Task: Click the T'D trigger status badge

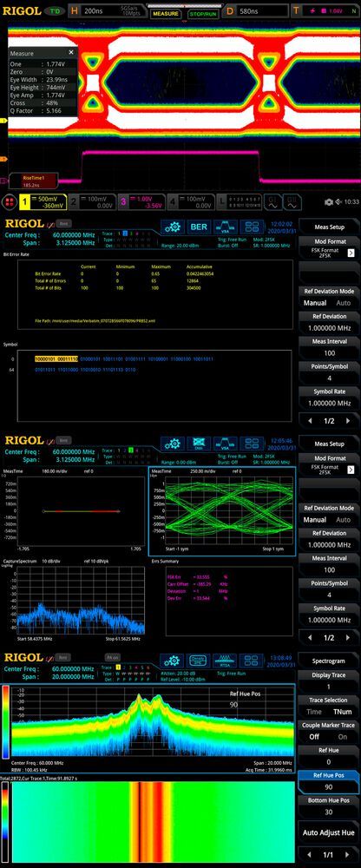Action: [x=53, y=10]
